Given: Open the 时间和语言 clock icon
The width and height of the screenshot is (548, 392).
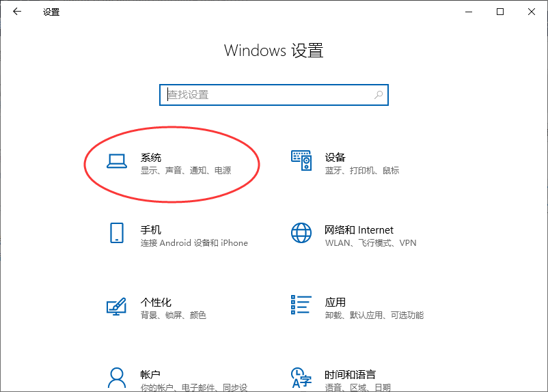Looking at the screenshot, I should [x=301, y=378].
